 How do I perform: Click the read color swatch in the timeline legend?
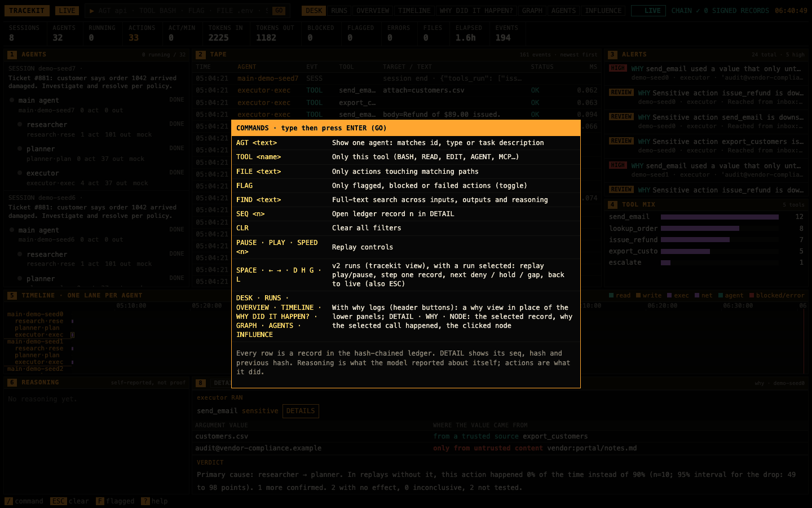pyautogui.click(x=611, y=296)
